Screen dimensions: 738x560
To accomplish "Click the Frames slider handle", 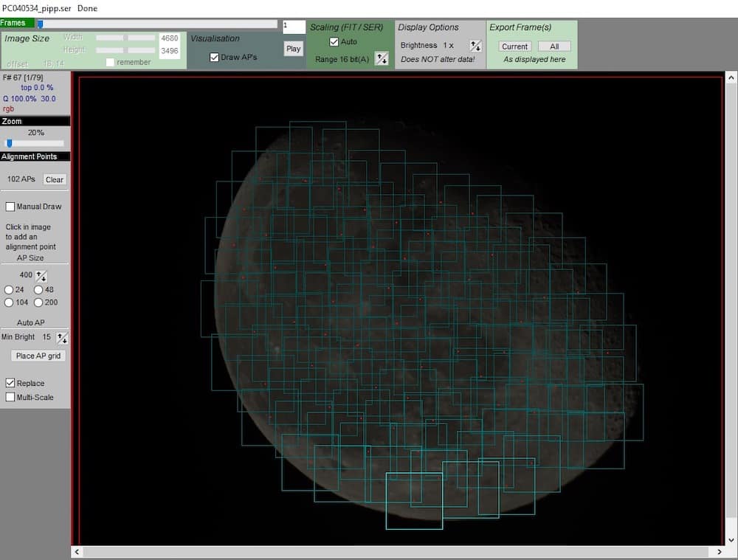I will (41, 24).
